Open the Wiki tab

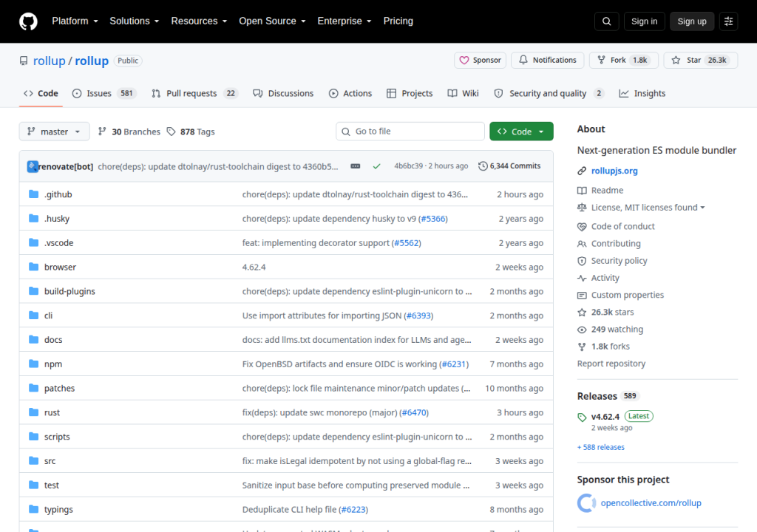(x=463, y=93)
